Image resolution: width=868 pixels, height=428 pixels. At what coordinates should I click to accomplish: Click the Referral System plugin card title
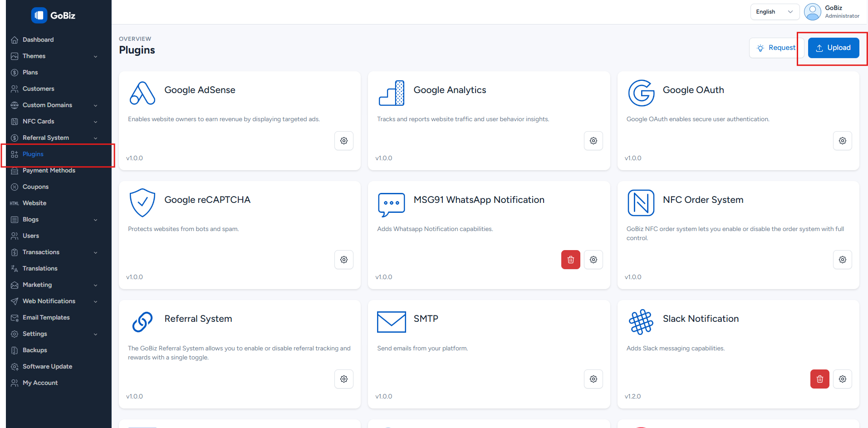coord(198,319)
